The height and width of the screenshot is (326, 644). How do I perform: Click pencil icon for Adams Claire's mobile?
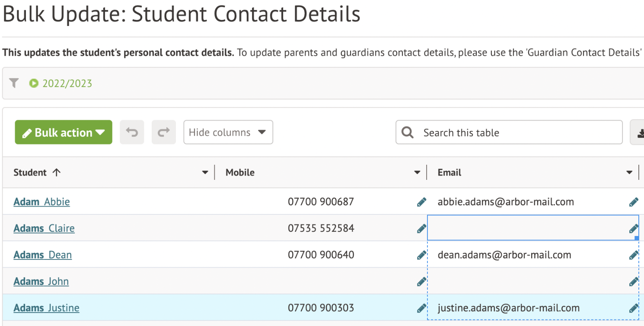[421, 229]
